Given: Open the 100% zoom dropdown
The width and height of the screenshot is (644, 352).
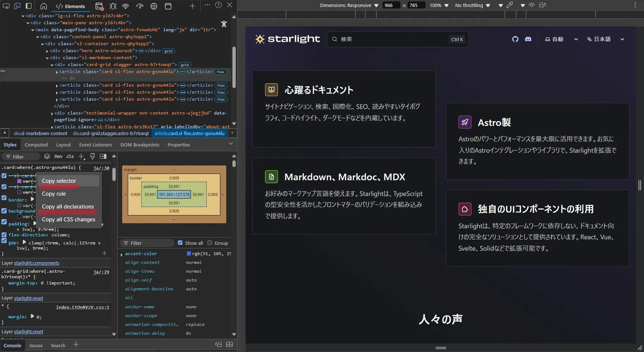Looking at the screenshot, I should (x=439, y=5).
